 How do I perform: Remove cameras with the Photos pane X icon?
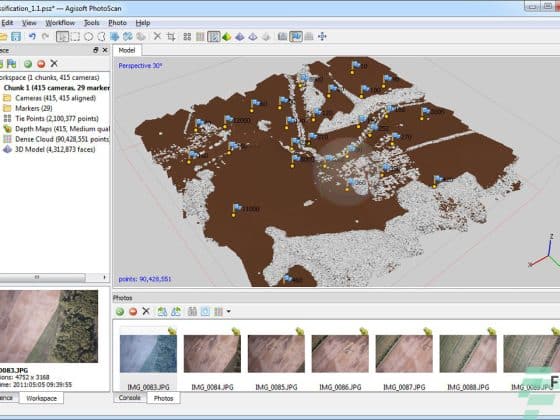tap(146, 311)
